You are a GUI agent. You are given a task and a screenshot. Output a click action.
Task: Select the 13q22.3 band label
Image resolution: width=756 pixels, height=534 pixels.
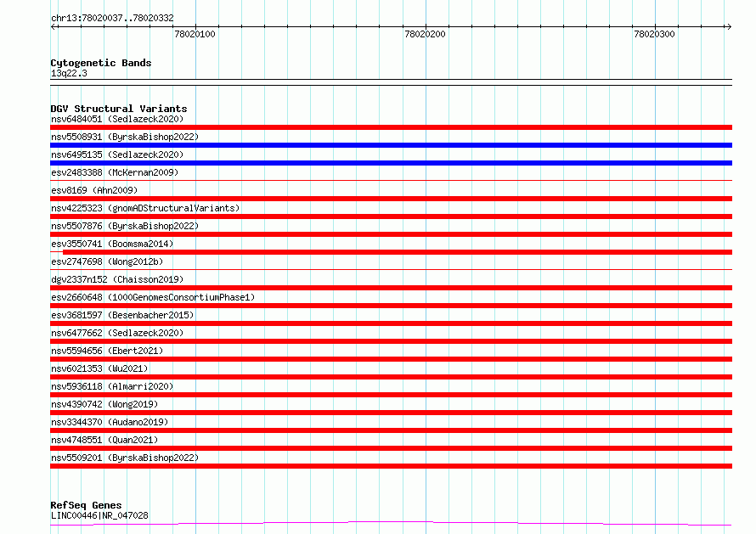69,73
